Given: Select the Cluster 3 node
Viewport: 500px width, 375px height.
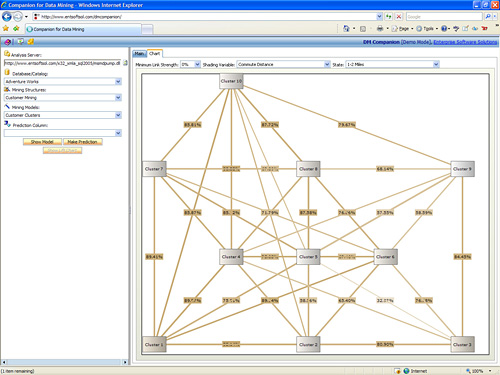Looking at the screenshot, I should pos(462,344).
